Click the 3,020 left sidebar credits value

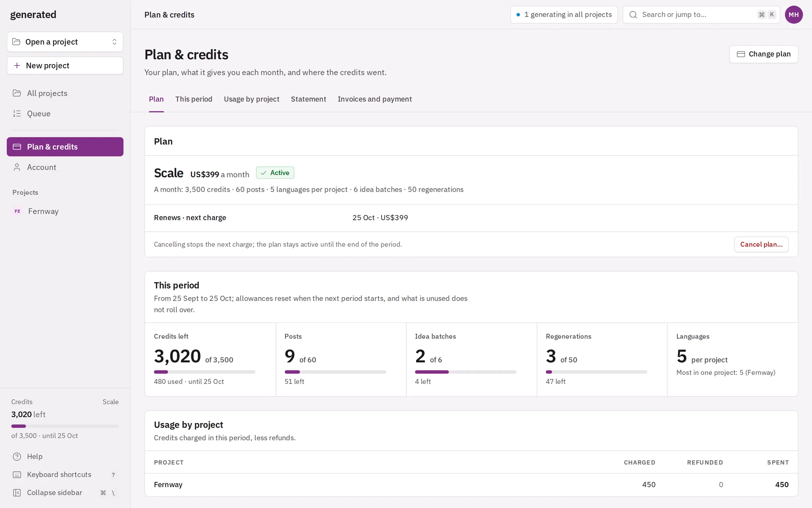point(28,414)
